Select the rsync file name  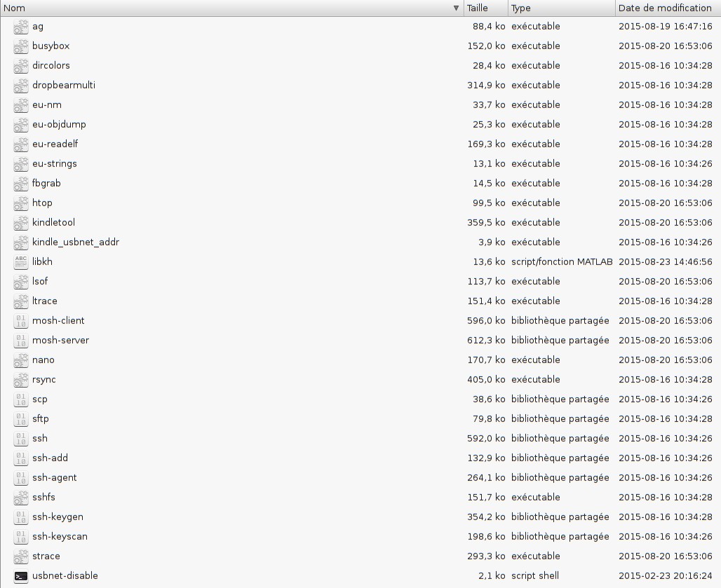(x=44, y=380)
